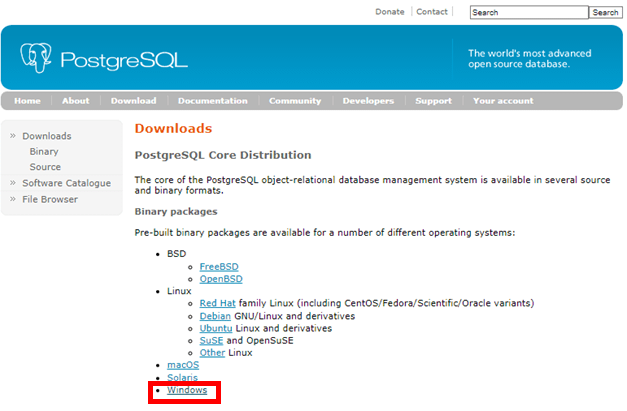Open the Your account menu item
Image resolution: width=627 pixels, height=411 pixels.
[x=503, y=101]
